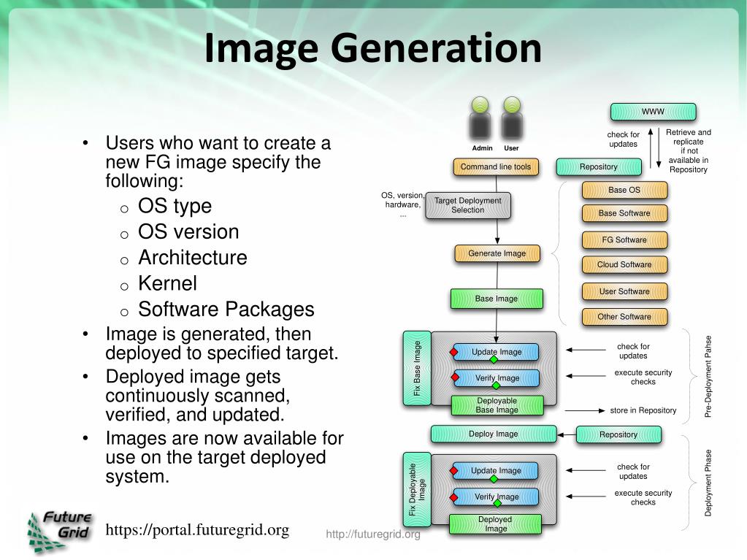Click the User person icon
The image size is (747, 560).
[512, 118]
